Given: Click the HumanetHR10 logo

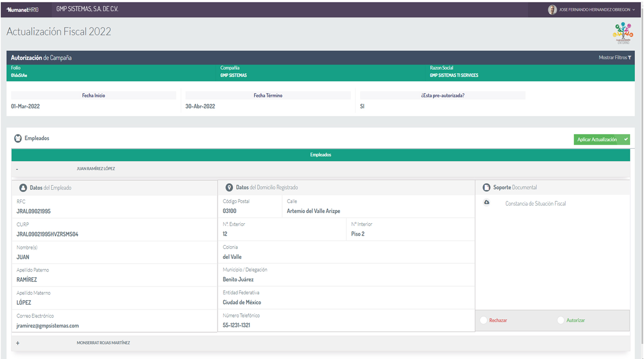Looking at the screenshot, I should click(23, 10).
